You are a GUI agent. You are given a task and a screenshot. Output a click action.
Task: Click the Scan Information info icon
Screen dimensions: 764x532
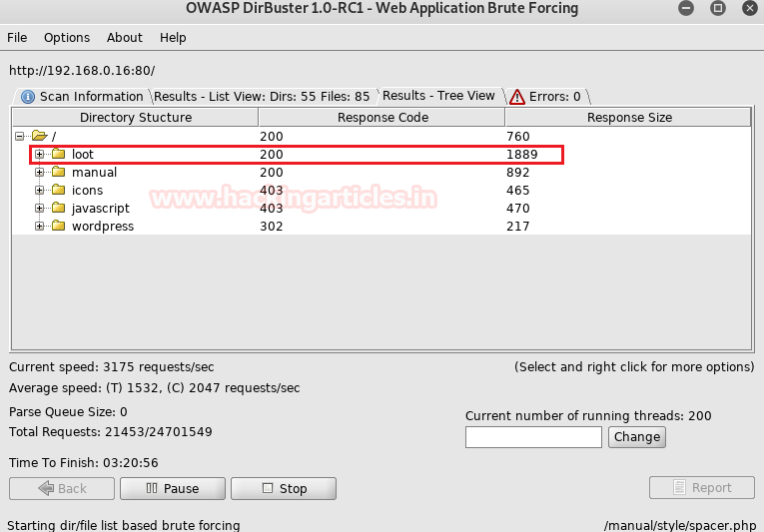pyautogui.click(x=28, y=97)
